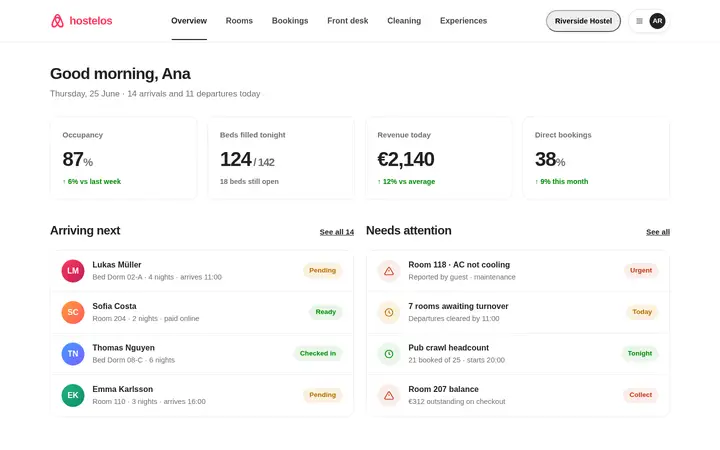Open See all under Needs attention
Screen dimensions: 720x450
click(x=658, y=232)
